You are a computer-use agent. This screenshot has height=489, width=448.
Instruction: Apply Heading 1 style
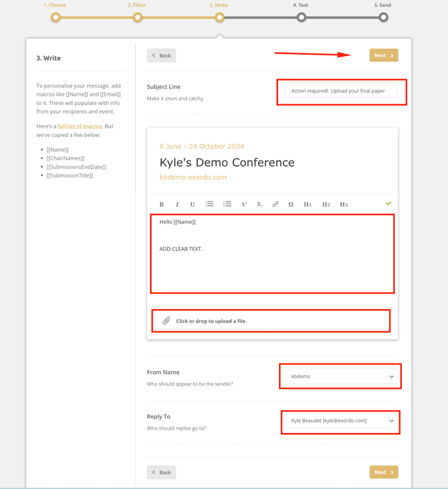click(308, 205)
